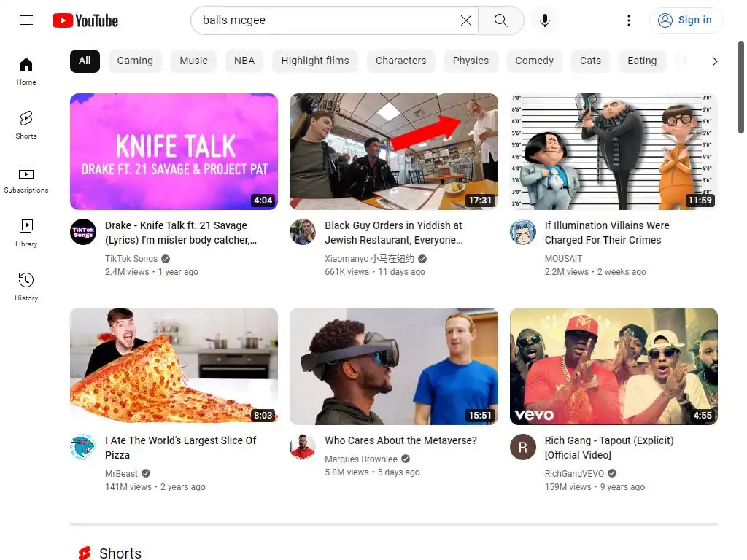Clear the search box text
Screen dimensions: 747x560
(466, 20)
